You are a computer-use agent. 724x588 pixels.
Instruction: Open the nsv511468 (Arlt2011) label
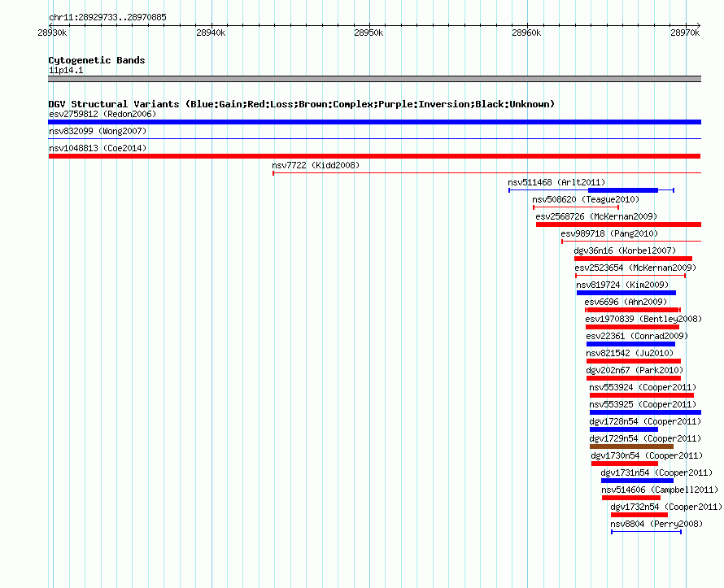[556, 182]
